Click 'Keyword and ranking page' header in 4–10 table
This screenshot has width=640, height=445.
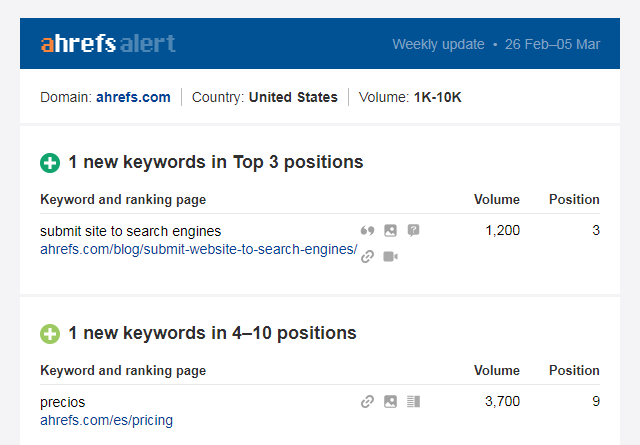[123, 371]
